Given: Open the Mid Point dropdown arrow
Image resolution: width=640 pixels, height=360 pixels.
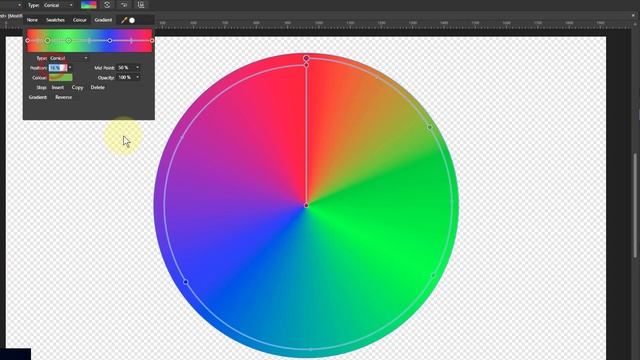Looking at the screenshot, I should click(x=138, y=68).
